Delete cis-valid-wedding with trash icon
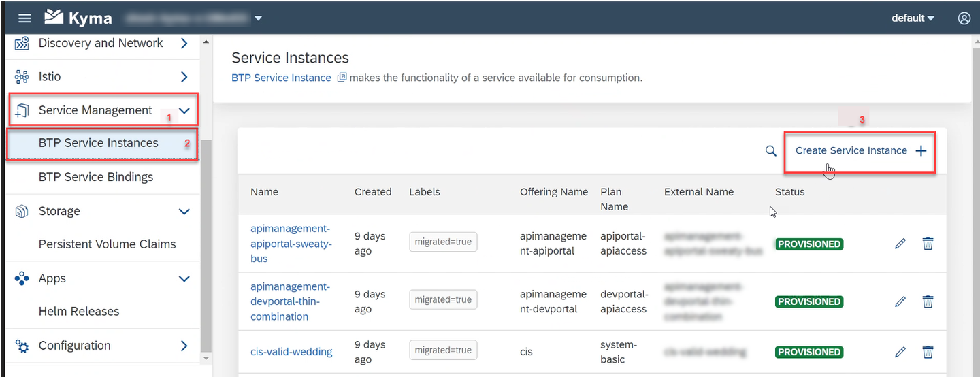980x377 pixels. pyautogui.click(x=928, y=352)
